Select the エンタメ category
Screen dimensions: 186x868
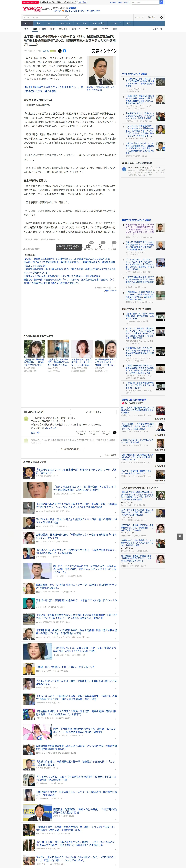point(63,29)
